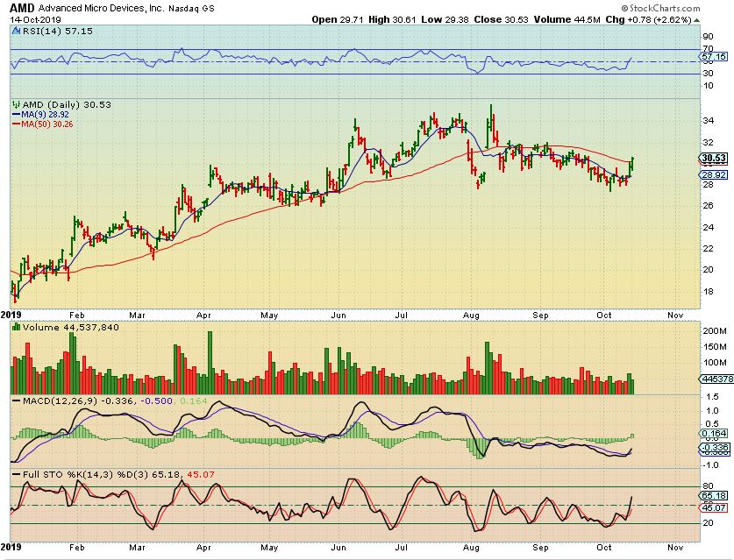Click the 34 price axis label
The width and height of the screenshot is (734, 560).
point(709,121)
